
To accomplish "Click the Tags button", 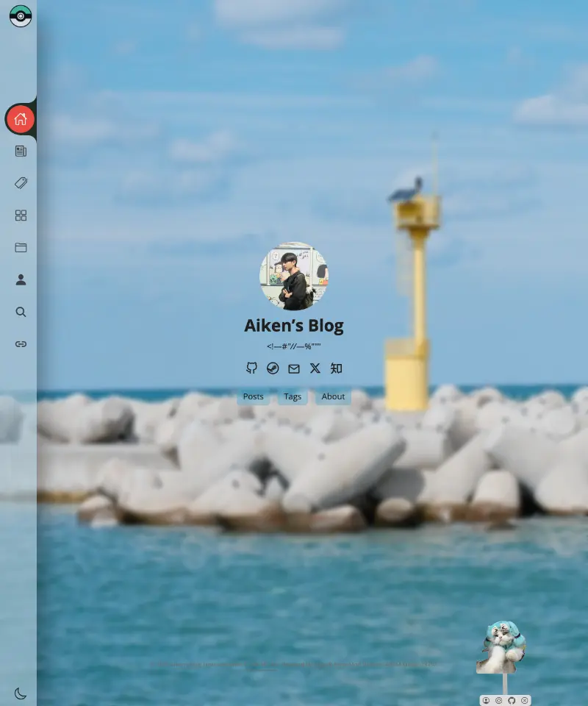I will [x=293, y=396].
